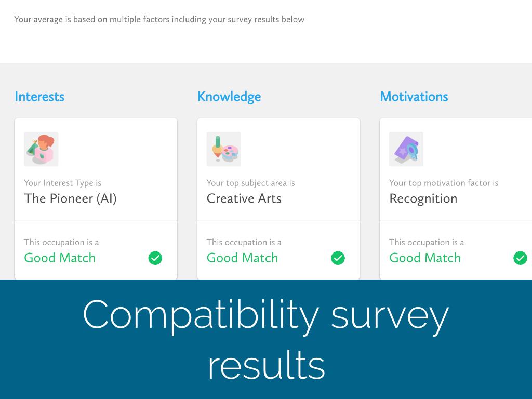
Task: Click "Your top subject area is" label
Action: pyautogui.click(x=250, y=183)
